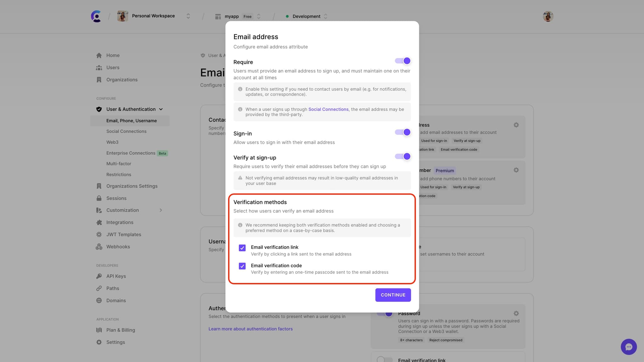The width and height of the screenshot is (644, 362).
Task: Click the Organizations icon in sidebar
Action: point(99,80)
